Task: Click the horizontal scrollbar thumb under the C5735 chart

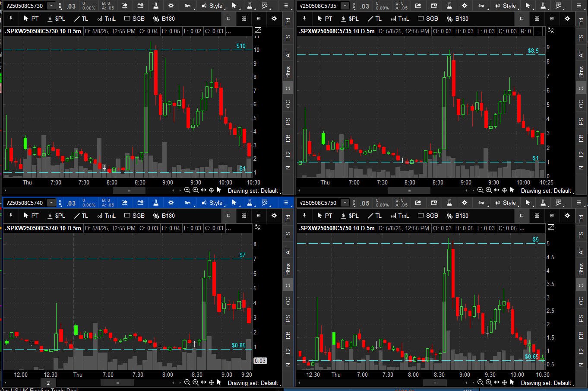Action: click(409, 190)
